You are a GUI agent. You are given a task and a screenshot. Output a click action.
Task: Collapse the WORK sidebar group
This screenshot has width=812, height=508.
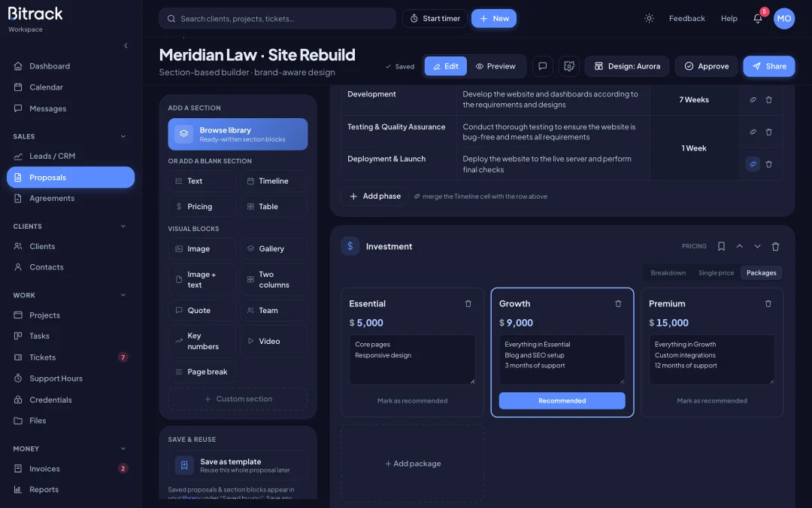(x=123, y=295)
